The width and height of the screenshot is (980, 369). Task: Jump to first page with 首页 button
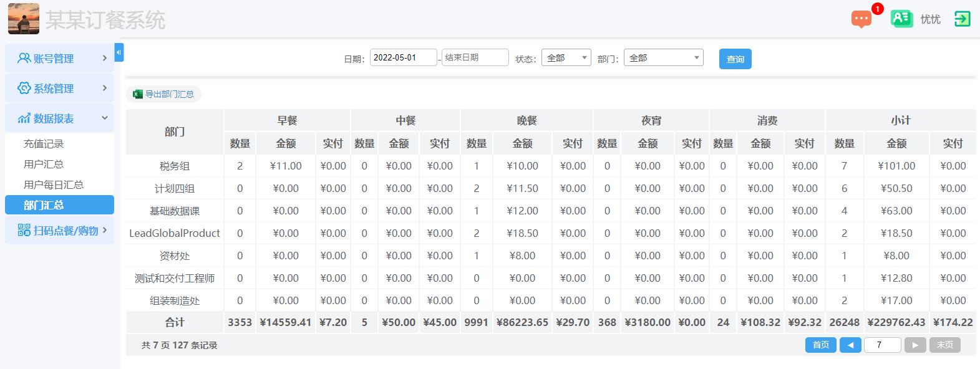click(820, 345)
